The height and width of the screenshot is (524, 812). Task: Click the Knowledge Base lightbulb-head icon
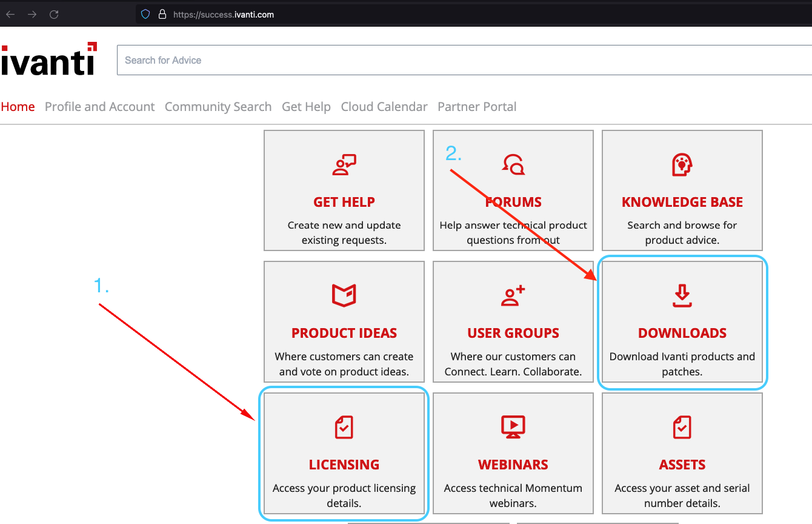click(x=682, y=164)
